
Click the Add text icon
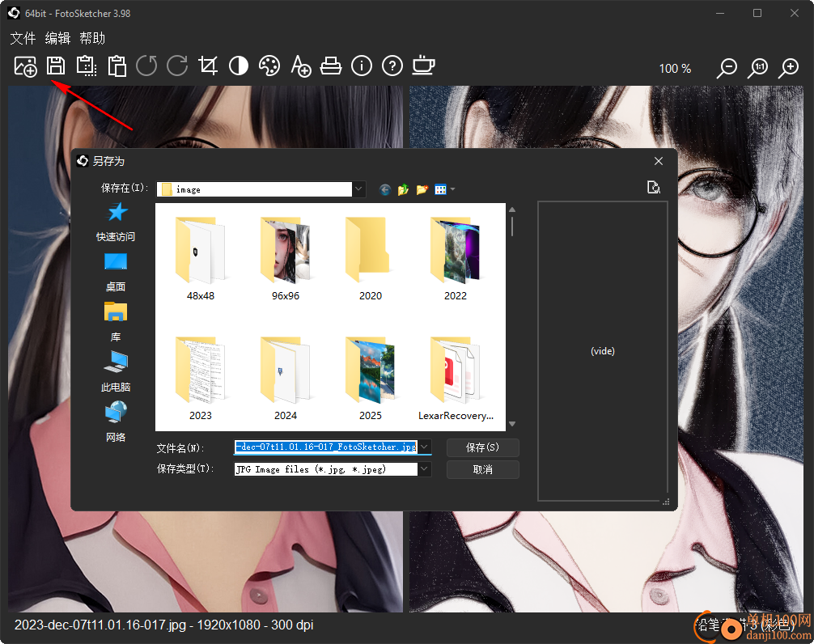click(x=300, y=66)
